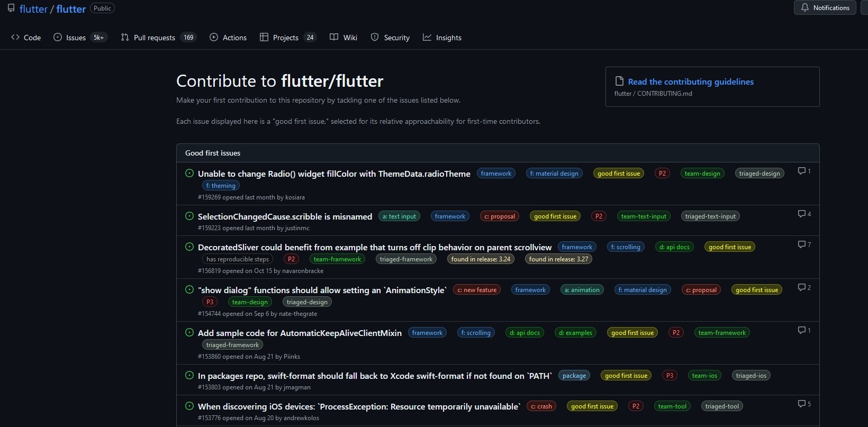Click found in release: 3.24 label
This screenshot has width=868, height=427.
(481, 259)
